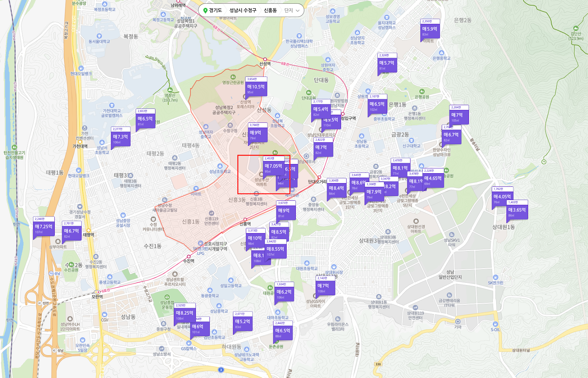This screenshot has height=378, width=588.
Task: Open the 매 4.05억 76㎡ price marker
Action: 502,197
